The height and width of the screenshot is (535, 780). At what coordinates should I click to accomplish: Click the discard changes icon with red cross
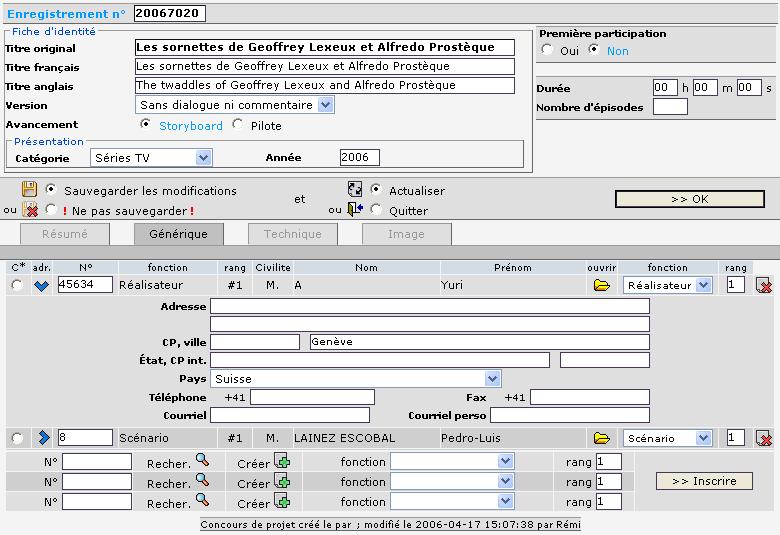pyautogui.click(x=30, y=210)
